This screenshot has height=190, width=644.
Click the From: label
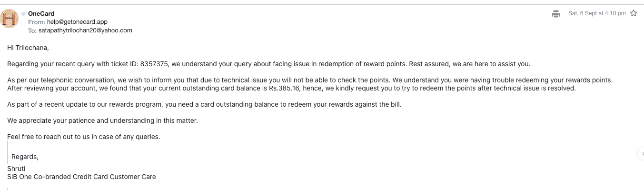[37, 22]
